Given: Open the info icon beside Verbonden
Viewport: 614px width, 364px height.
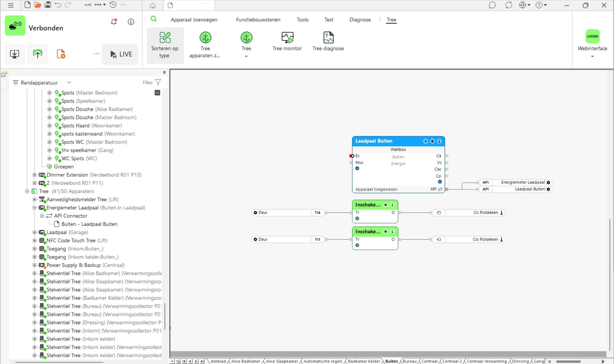Looking at the screenshot, I should 131,22.
